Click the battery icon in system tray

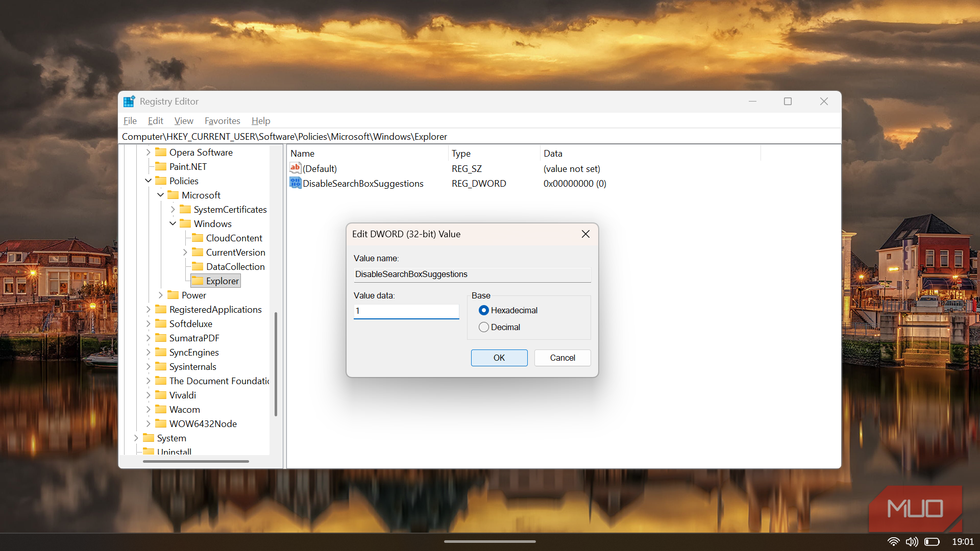tap(932, 542)
